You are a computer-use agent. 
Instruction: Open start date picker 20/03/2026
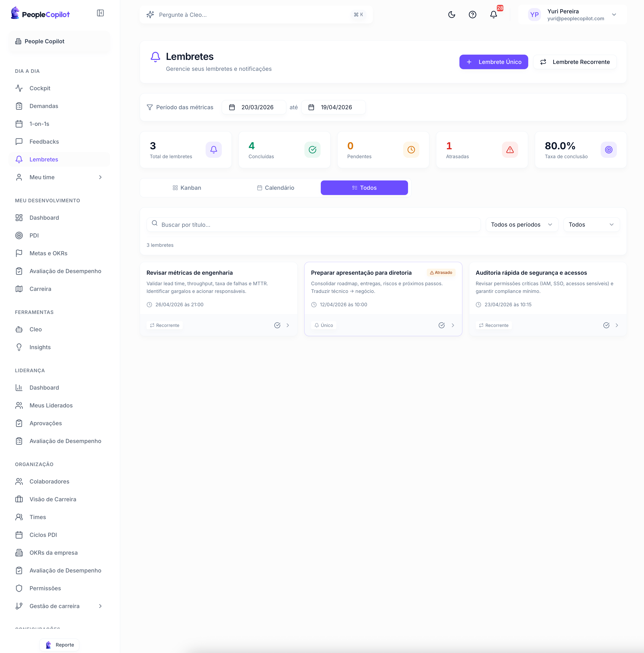pyautogui.click(x=254, y=107)
